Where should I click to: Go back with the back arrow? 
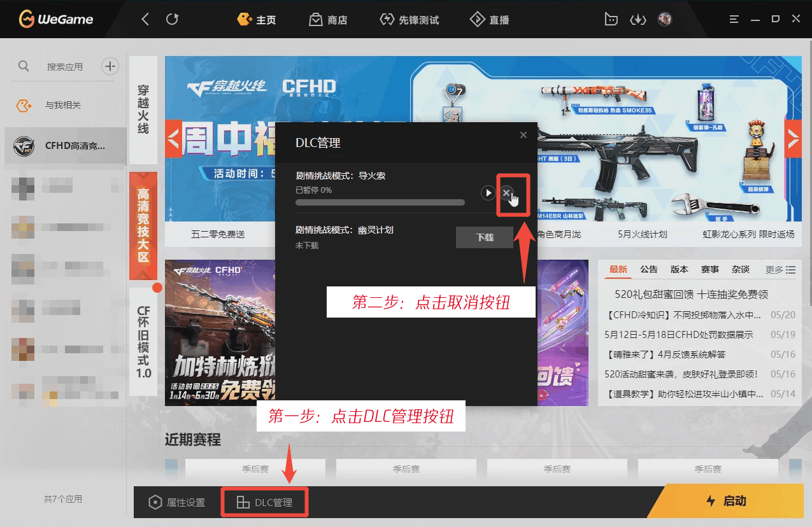click(x=145, y=20)
